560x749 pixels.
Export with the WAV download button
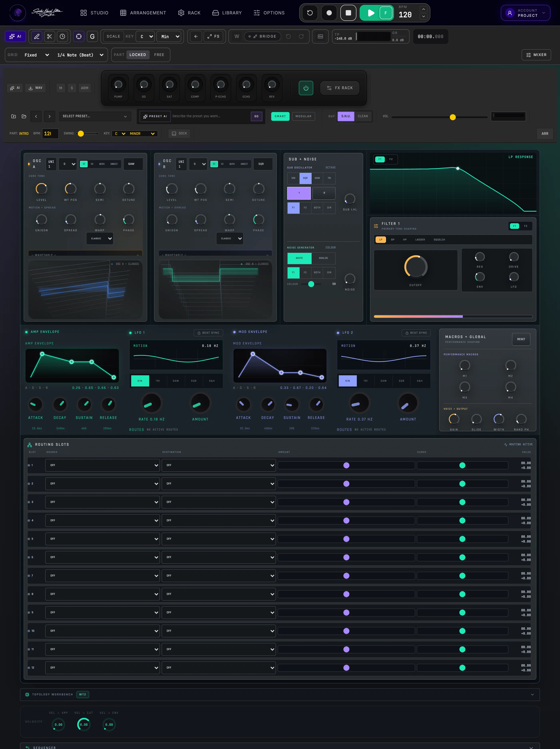[36, 88]
